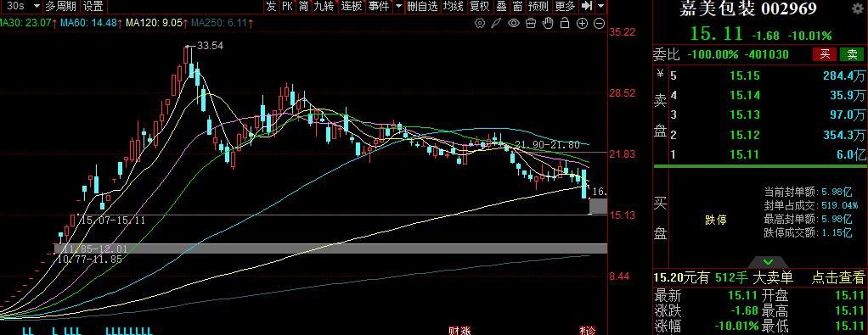Viewport: 868px width, 335px height.
Task: Click the 财涨 marker at chart bottom
Action: (459, 331)
